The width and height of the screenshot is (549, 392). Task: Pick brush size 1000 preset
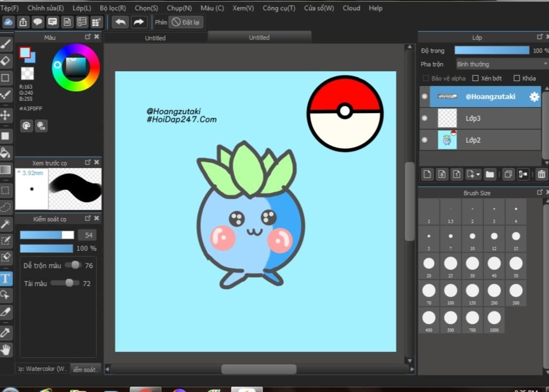pos(494,320)
